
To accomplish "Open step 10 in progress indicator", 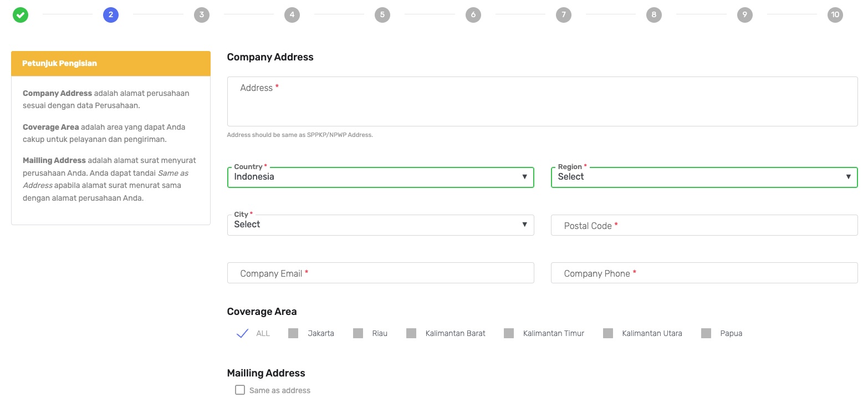I will (x=835, y=15).
